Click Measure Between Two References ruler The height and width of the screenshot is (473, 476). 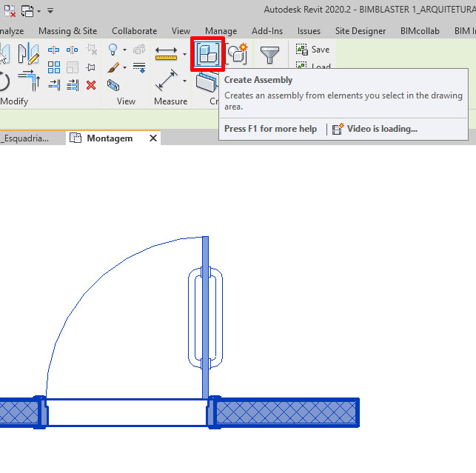(166, 54)
